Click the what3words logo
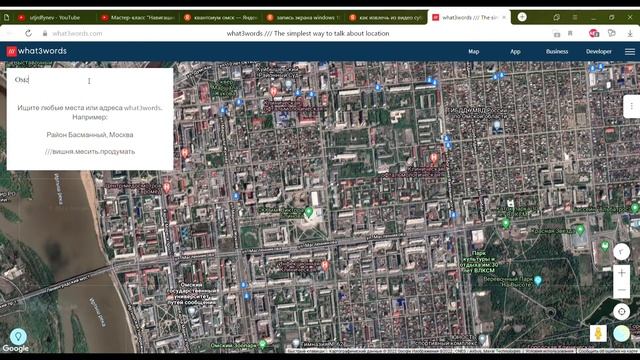This screenshot has width=640, height=360. [x=36, y=51]
